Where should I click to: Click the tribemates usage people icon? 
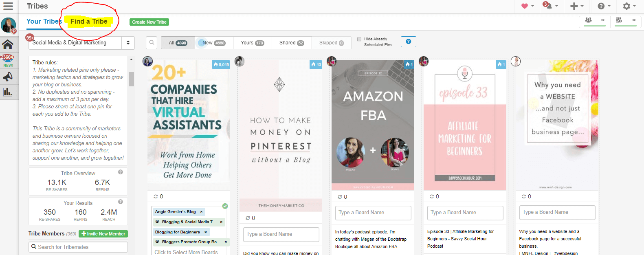coord(588,20)
